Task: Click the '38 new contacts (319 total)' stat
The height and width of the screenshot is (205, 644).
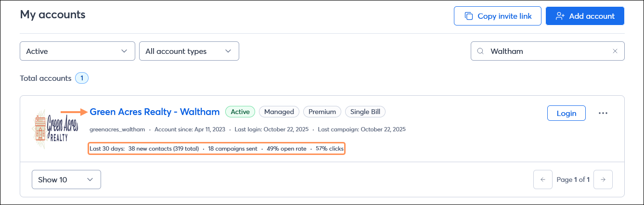Action: [x=164, y=149]
